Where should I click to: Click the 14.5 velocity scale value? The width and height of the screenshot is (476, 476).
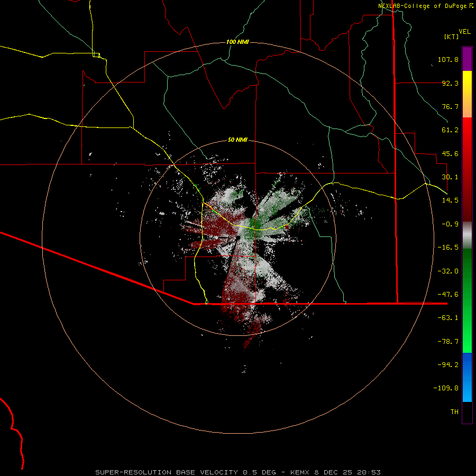click(450, 200)
